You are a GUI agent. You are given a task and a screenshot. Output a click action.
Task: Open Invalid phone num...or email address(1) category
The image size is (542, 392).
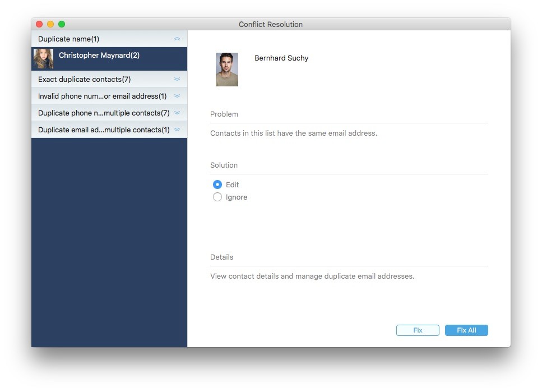point(103,96)
